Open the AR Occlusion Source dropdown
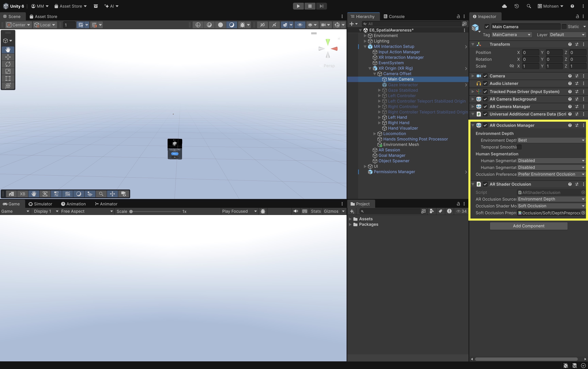The image size is (588, 369). (551, 199)
